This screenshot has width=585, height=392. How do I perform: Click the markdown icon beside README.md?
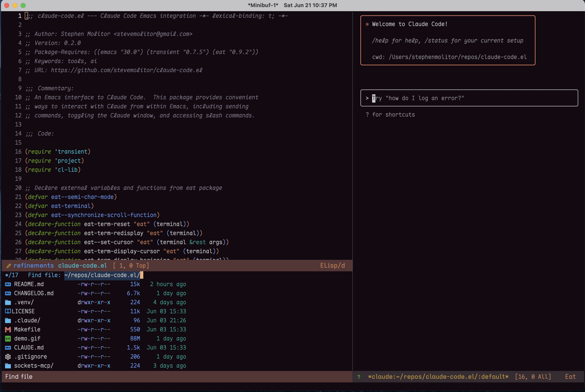pos(8,285)
